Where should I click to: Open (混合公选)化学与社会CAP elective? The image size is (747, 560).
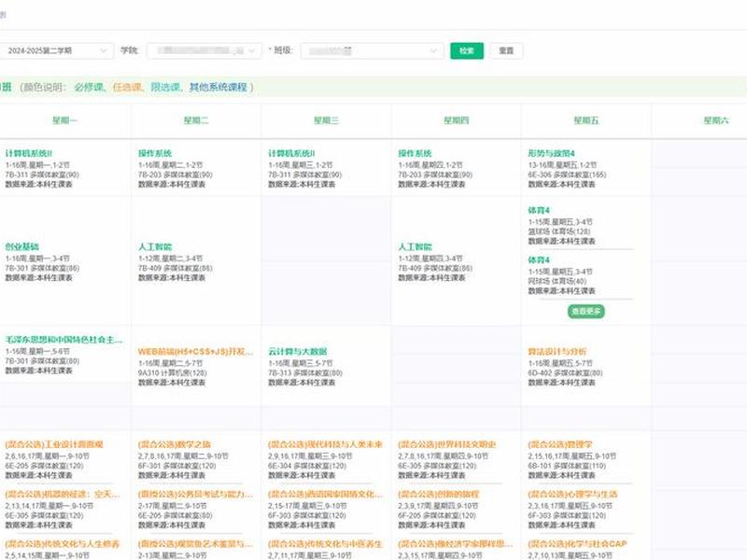click(577, 544)
